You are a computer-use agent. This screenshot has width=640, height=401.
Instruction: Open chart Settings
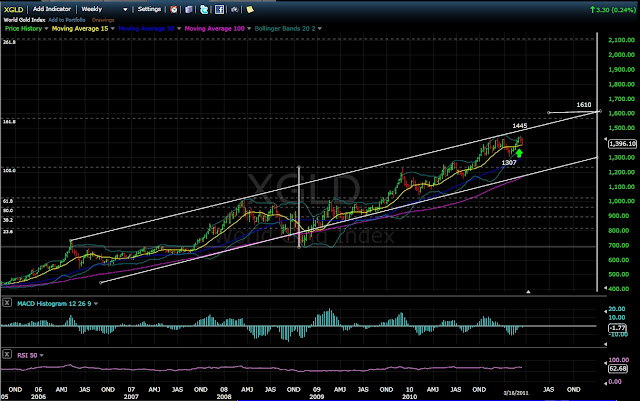tap(149, 9)
